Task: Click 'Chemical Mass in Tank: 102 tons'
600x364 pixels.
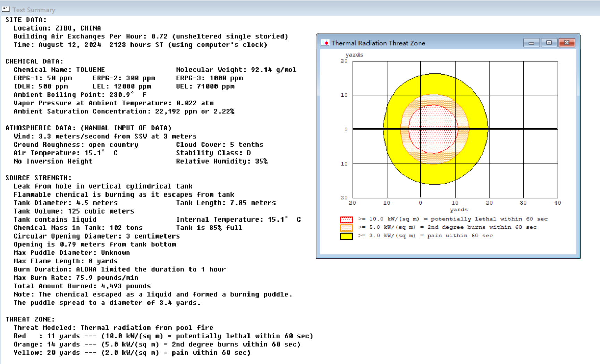Action: click(x=78, y=228)
